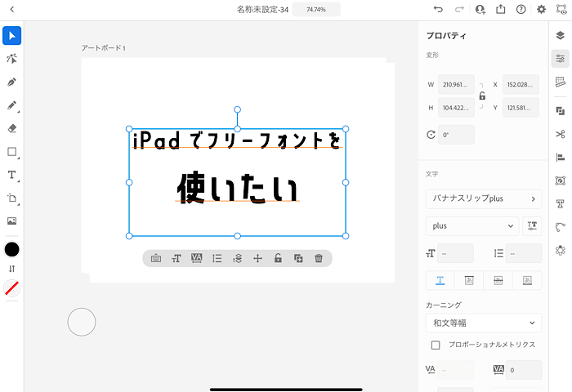Swap fill and stroke colors
The image size is (572, 392).
pos(11,269)
